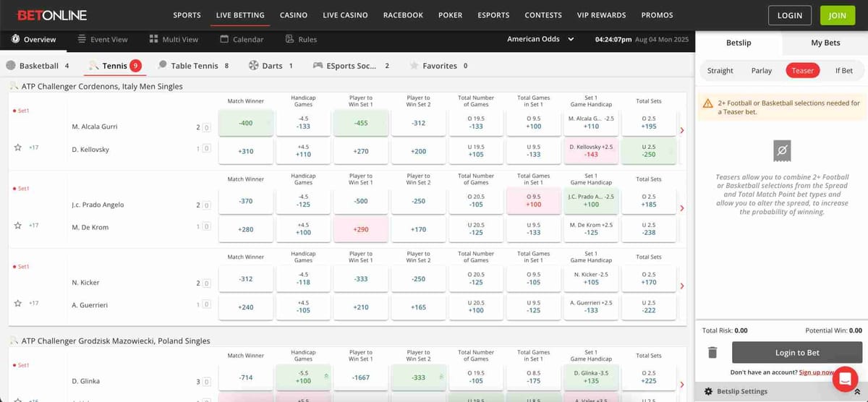This screenshot has width=868, height=402.
Task: Expand more markets arrow for Prado Angelo match
Action: pyautogui.click(x=681, y=208)
